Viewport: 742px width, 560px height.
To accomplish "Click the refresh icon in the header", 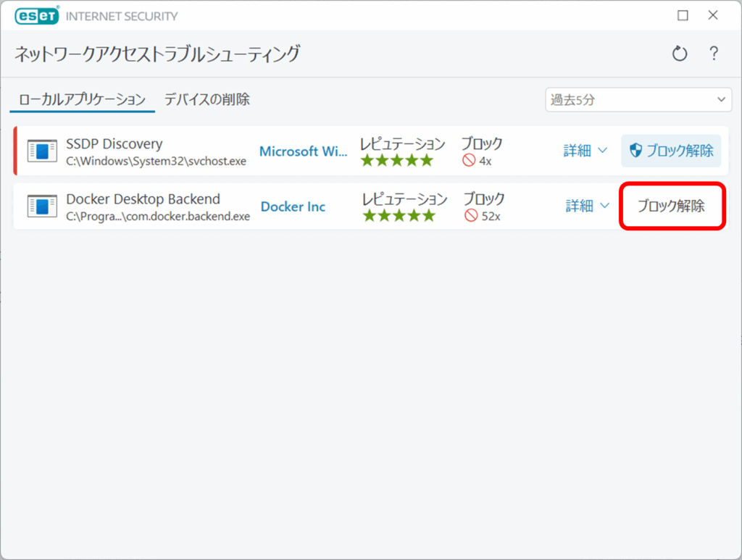I will tap(680, 54).
